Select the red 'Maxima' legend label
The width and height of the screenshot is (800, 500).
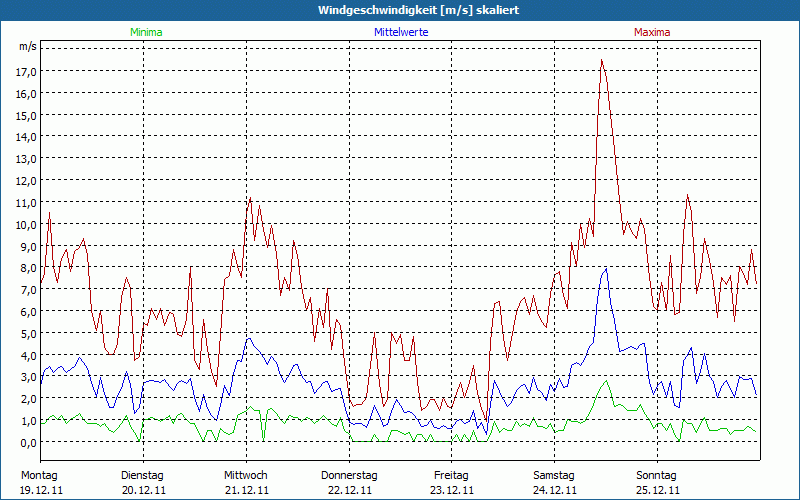652,32
